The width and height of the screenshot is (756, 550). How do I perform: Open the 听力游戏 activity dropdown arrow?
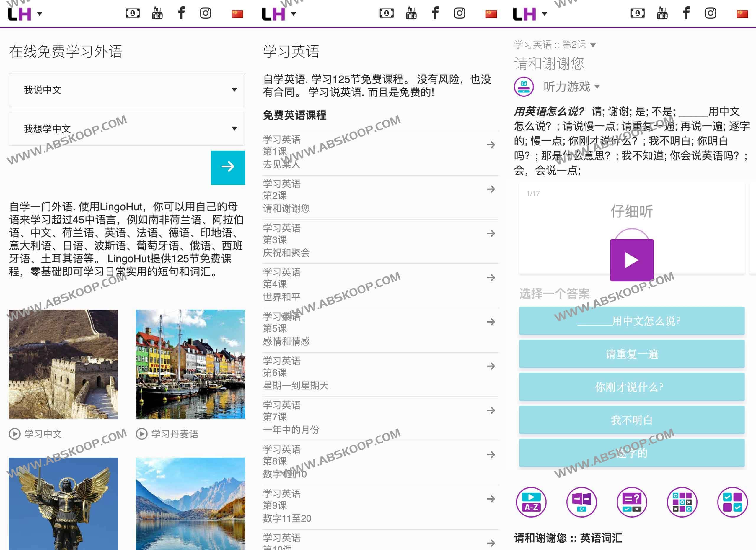point(598,87)
